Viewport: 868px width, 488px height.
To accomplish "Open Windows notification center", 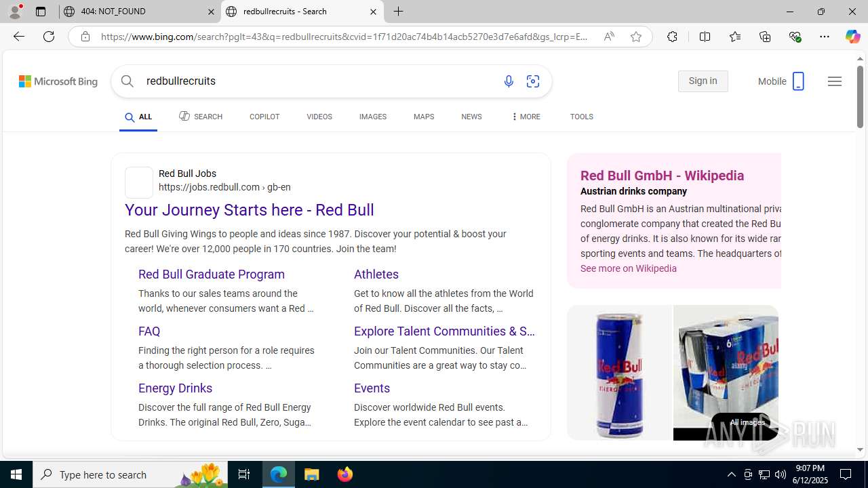I will pos(846,474).
